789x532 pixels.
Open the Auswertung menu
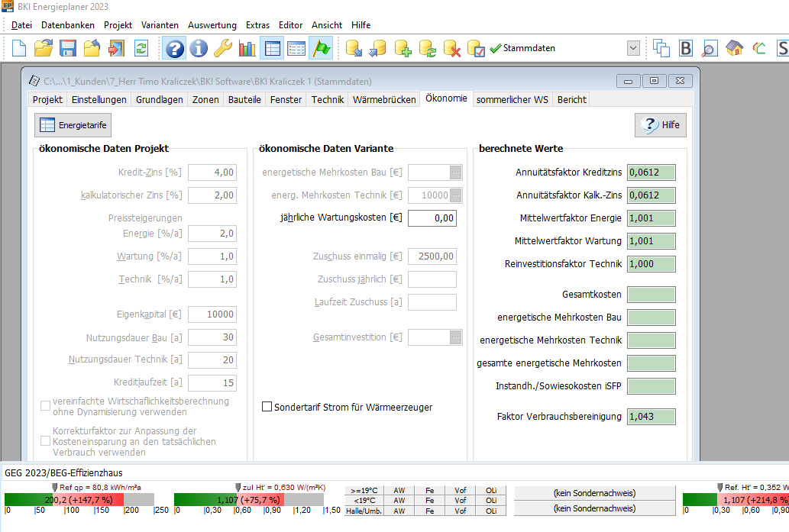pos(212,25)
